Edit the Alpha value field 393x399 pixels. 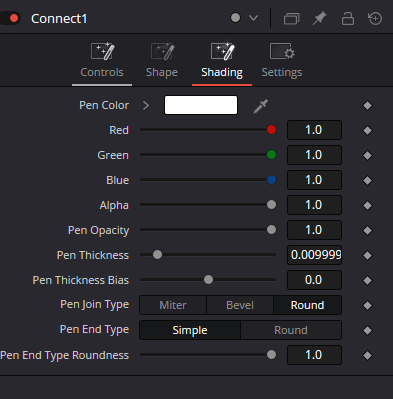tap(314, 205)
